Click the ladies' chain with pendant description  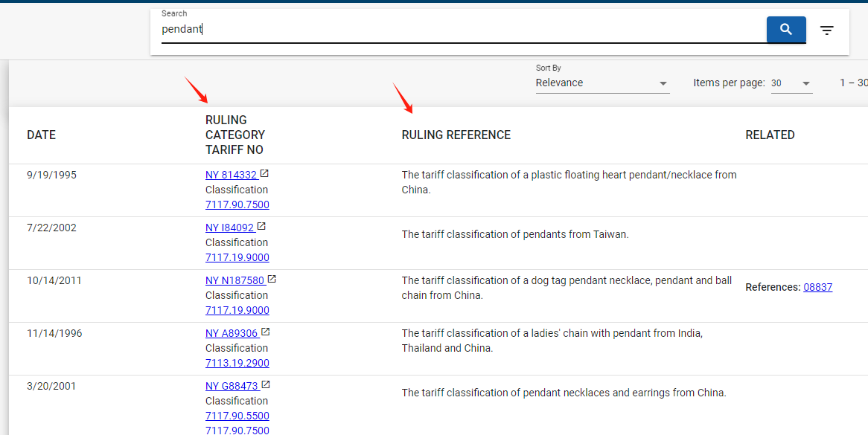(552, 341)
